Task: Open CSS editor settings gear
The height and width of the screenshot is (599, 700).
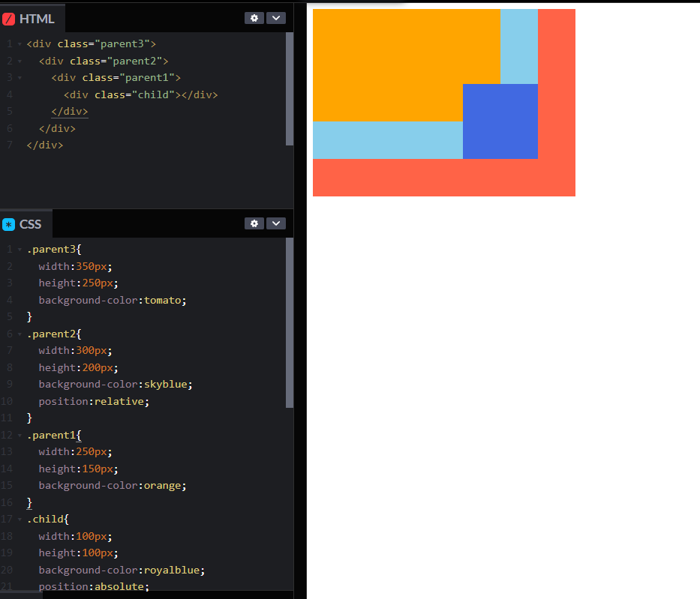Action: (254, 223)
